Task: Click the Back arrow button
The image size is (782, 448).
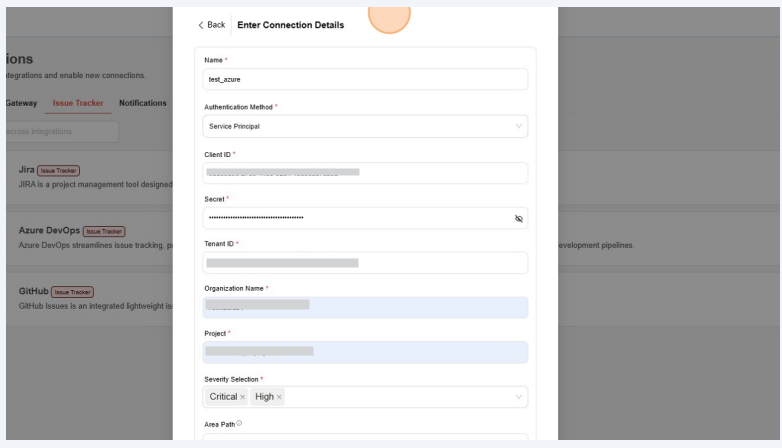Action: (211, 25)
